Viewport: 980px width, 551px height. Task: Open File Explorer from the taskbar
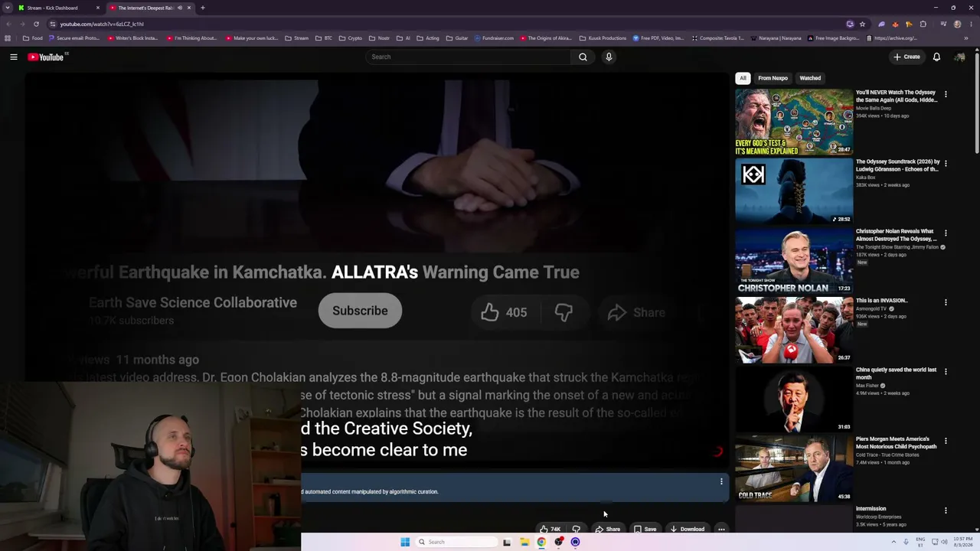click(524, 542)
